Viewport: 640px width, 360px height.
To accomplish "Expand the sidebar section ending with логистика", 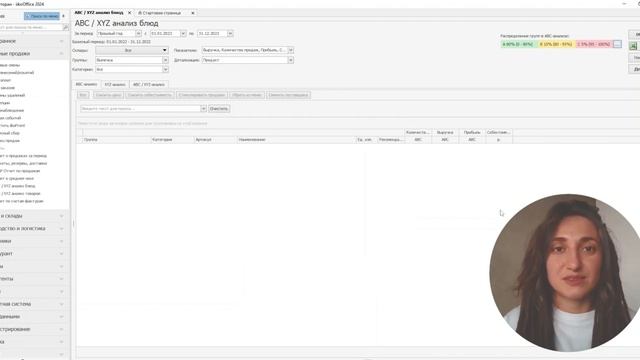I will 33,229.
